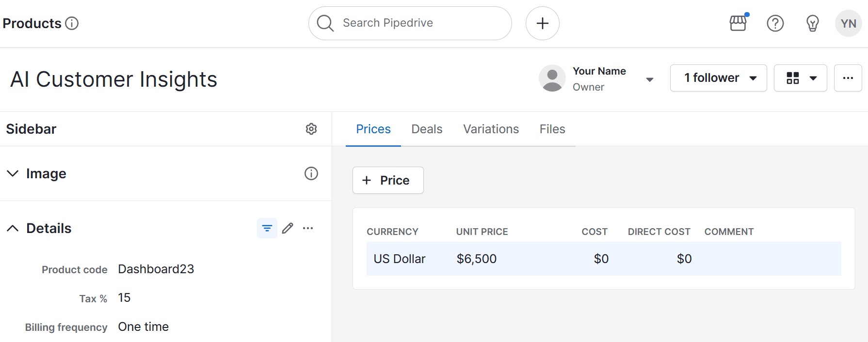Viewport: 868px width, 342px height.
Task: Edit Details with the pencil icon
Action: point(288,228)
